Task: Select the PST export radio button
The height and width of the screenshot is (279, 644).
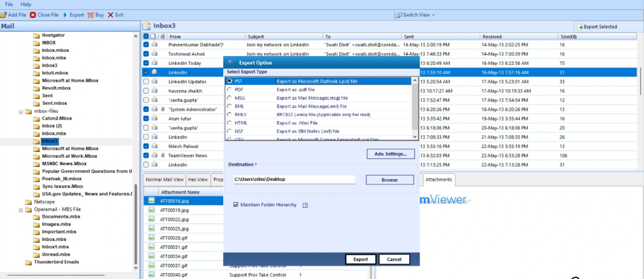Action: [x=230, y=81]
